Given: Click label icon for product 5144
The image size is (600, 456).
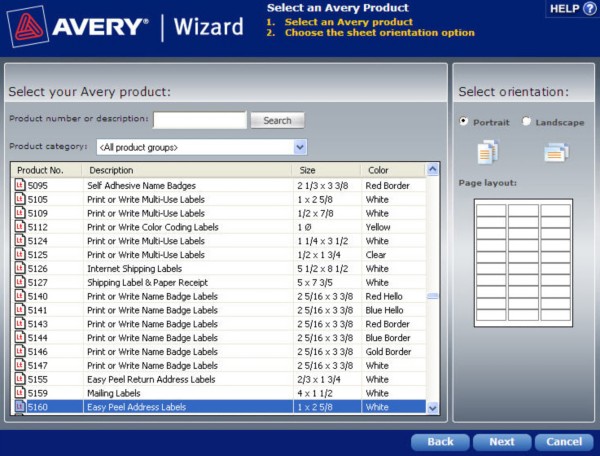Looking at the screenshot, I should coord(20,337).
